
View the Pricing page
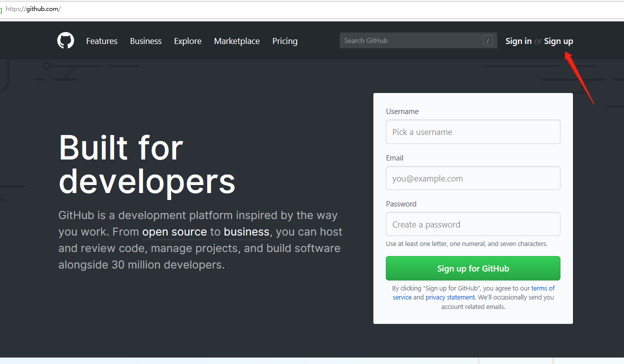coord(285,41)
